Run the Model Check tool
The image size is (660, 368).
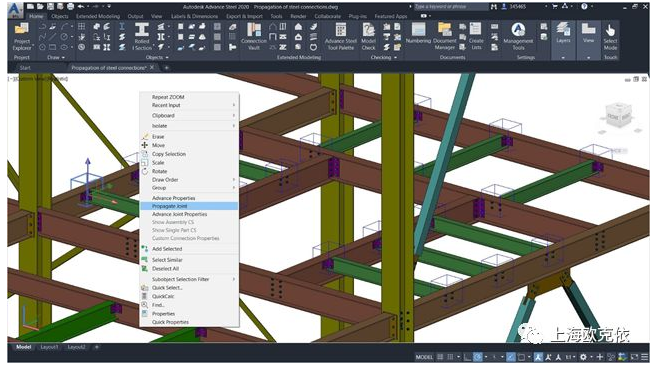[368, 37]
